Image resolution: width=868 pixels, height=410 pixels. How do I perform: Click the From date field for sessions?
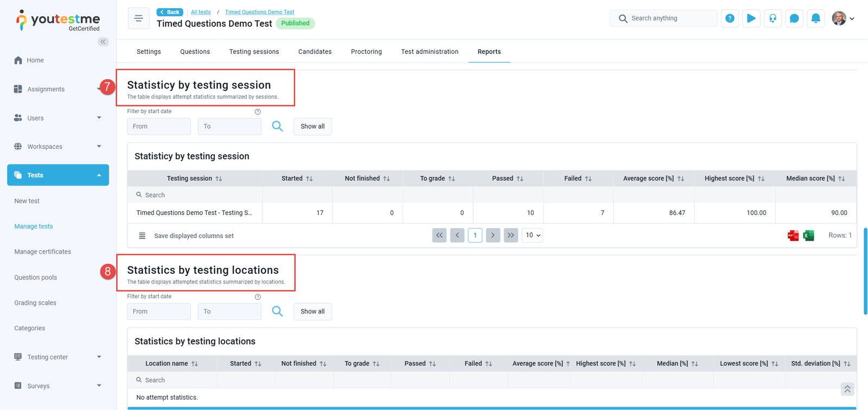[158, 127]
